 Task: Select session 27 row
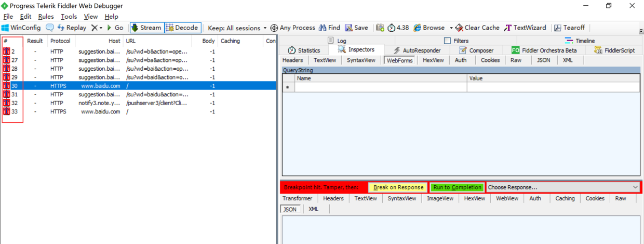(x=139, y=60)
